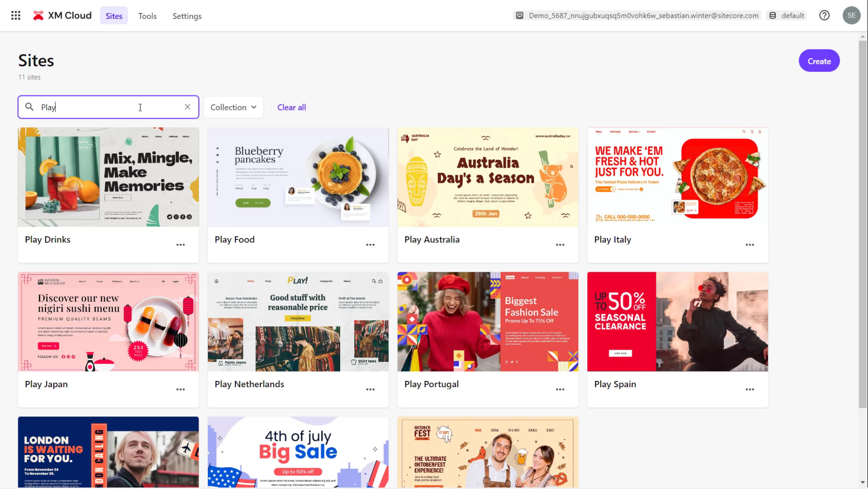This screenshot has height=489, width=868.
Task: Click the Play Spain site title
Action: 615,384
